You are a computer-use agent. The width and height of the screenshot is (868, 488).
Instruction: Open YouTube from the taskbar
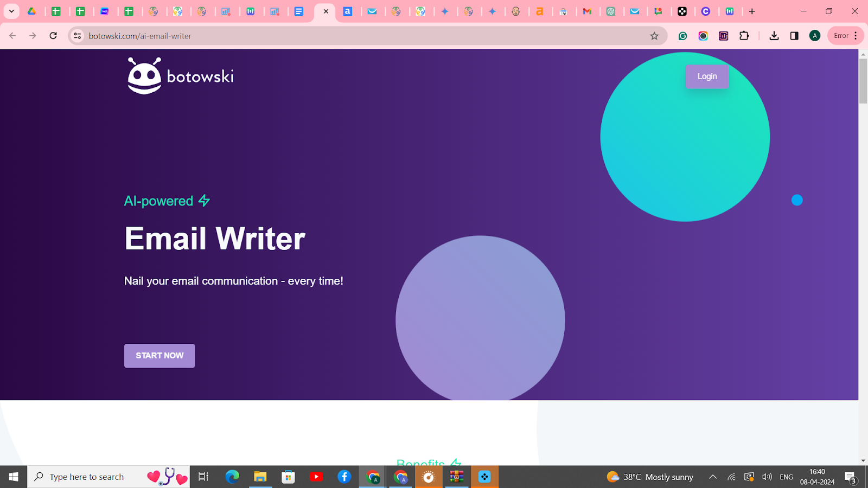pos(316,477)
